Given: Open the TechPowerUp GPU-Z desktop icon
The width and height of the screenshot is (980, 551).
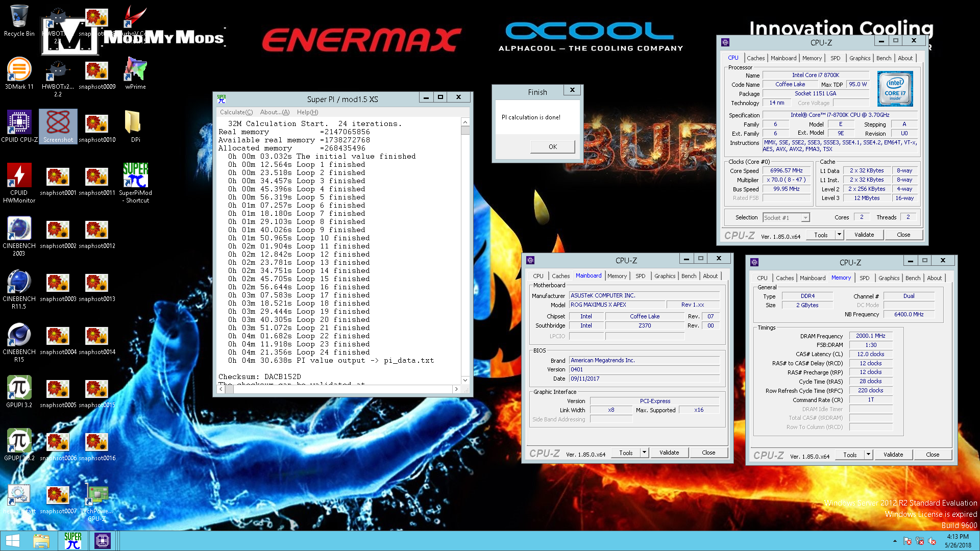Looking at the screenshot, I should (x=96, y=502).
